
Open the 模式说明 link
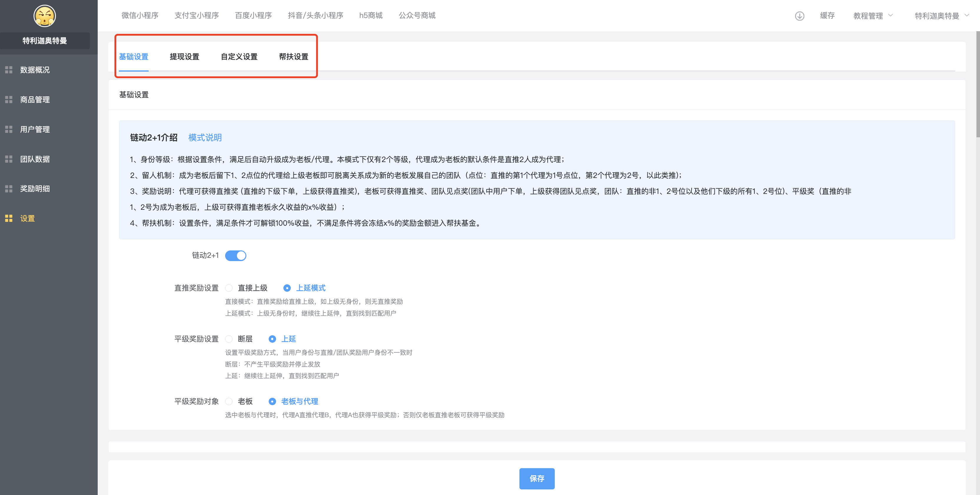click(x=205, y=138)
